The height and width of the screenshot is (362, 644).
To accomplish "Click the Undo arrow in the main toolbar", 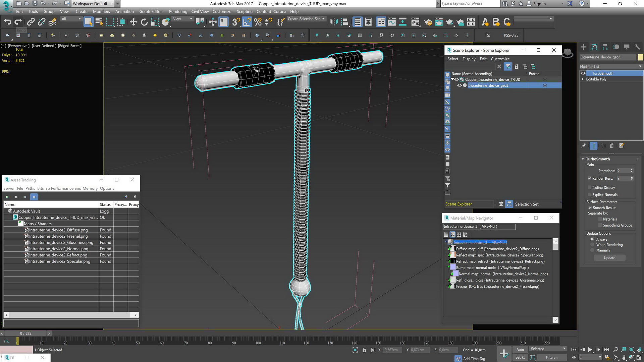I will point(7,22).
